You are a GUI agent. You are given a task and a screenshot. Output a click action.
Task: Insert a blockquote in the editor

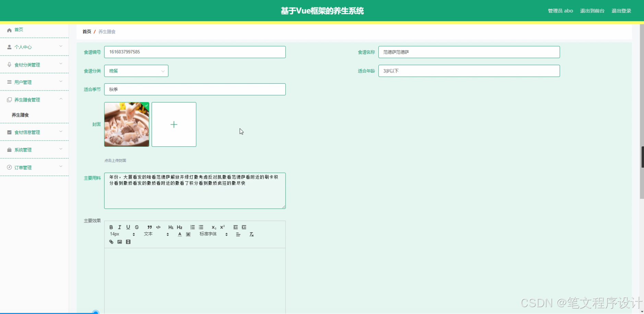pyautogui.click(x=149, y=227)
